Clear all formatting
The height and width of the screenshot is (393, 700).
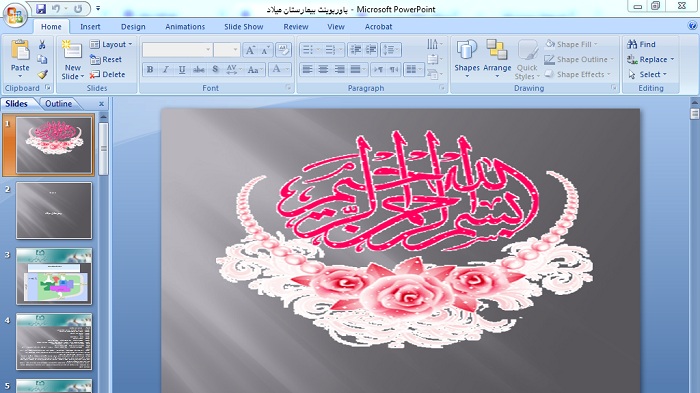[283, 50]
